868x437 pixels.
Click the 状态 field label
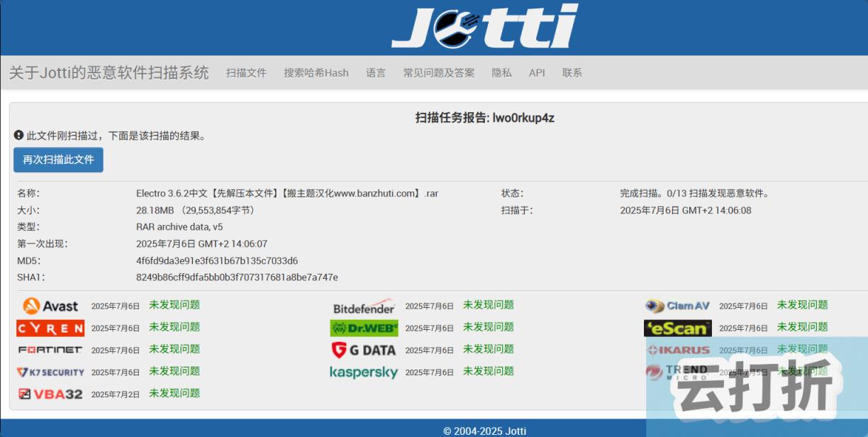click(x=512, y=193)
